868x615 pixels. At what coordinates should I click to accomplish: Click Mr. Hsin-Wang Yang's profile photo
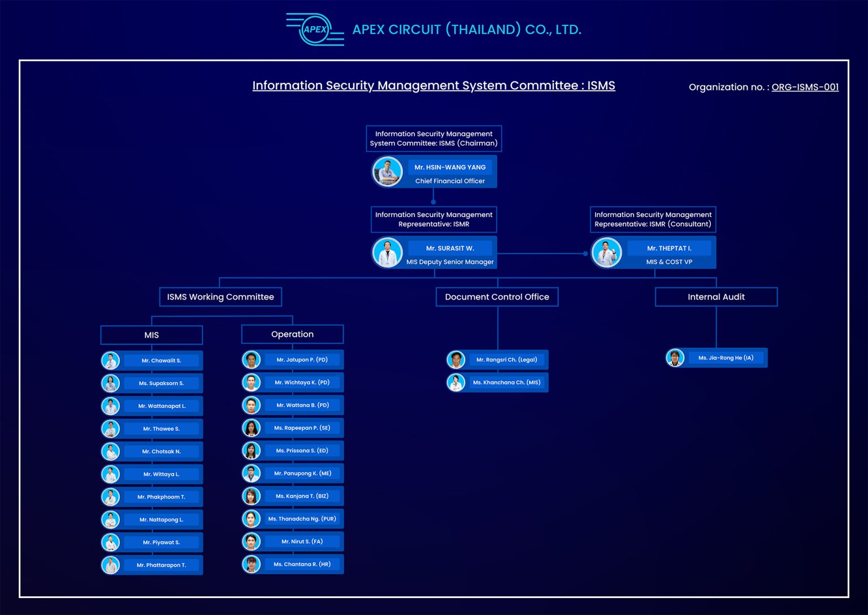pos(387,172)
